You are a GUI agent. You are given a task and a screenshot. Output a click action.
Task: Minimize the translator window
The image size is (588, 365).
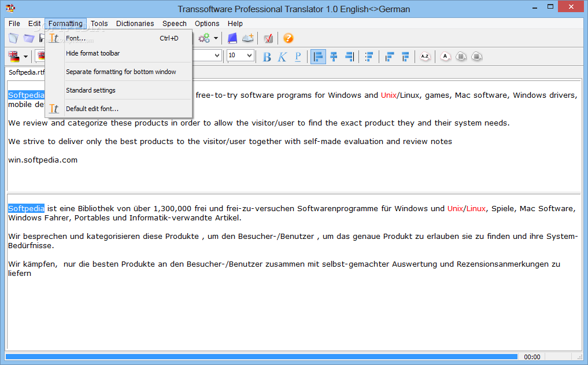click(535, 7)
